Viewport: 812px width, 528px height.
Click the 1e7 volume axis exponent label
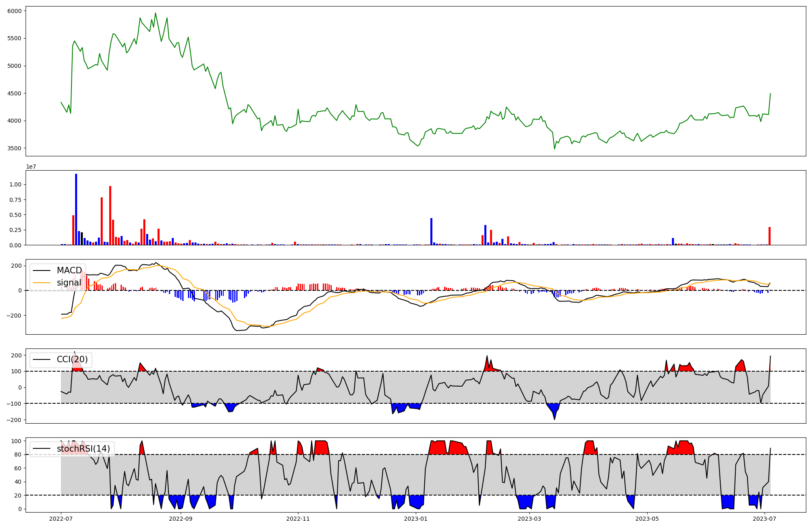pos(31,167)
